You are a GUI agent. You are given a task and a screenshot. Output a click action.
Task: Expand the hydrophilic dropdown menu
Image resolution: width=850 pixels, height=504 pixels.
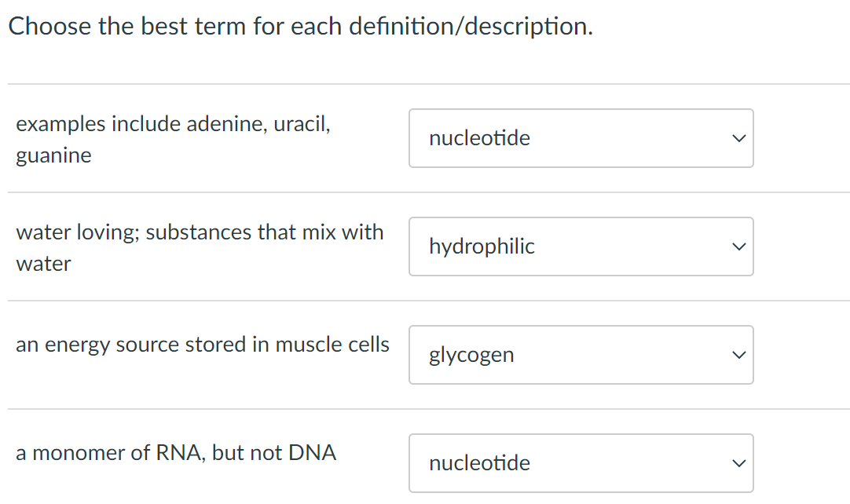(581, 247)
